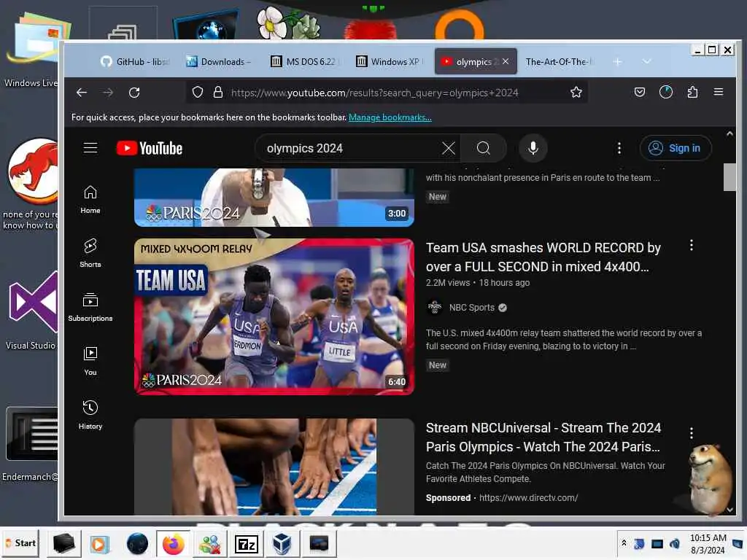Open the Firefox extensions puzzle icon
The width and height of the screenshot is (747, 560).
pos(693,93)
